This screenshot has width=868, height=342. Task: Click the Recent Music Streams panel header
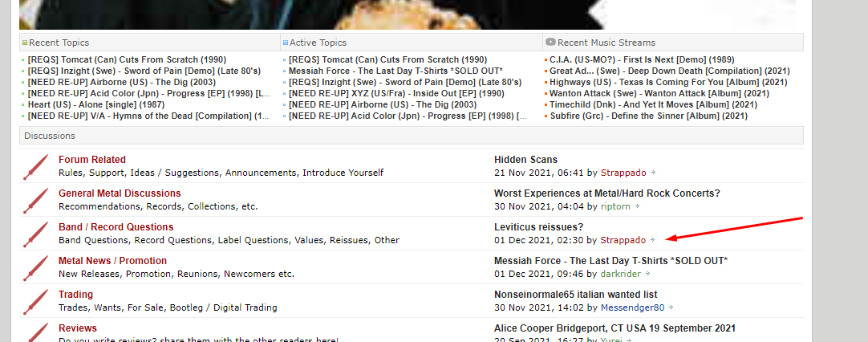pos(673,42)
